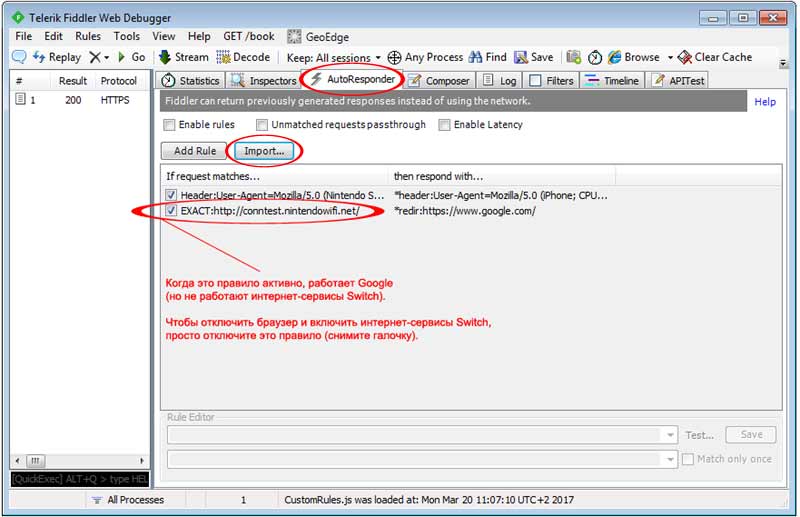Viewport: 800px width, 517px height.
Task: Click the *header:User-Agent iPhone response text
Action: (x=501, y=195)
